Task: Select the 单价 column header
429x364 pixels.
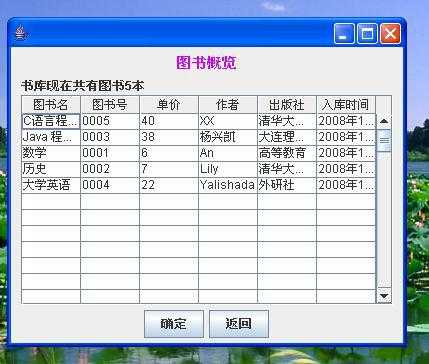Action: tap(169, 105)
